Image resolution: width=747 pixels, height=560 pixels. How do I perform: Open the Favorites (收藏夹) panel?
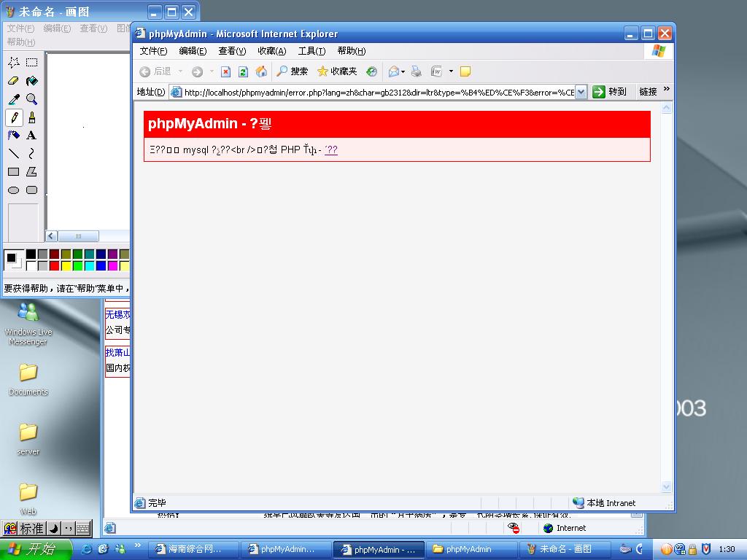(337, 71)
